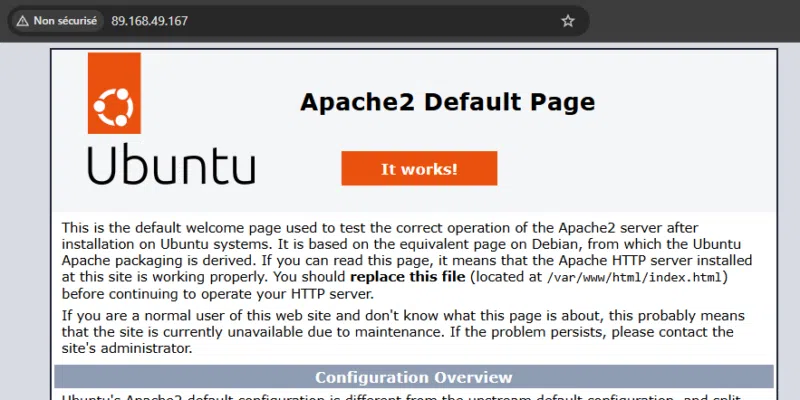Click the paragraph starting 'This is the default welcome page'

click(407, 261)
